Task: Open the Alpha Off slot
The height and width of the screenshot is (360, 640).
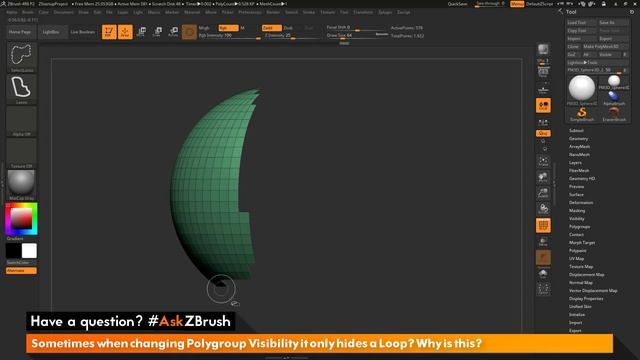Action: pyautogui.click(x=22, y=121)
